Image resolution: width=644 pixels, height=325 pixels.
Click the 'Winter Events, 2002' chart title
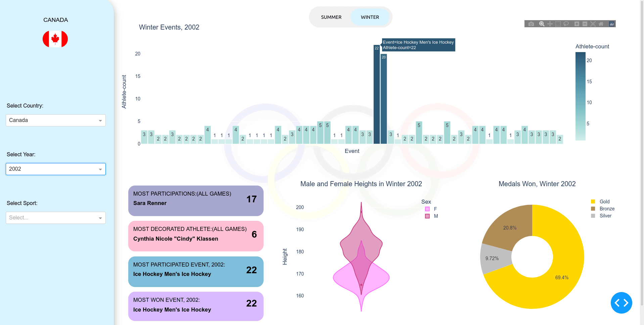click(169, 27)
